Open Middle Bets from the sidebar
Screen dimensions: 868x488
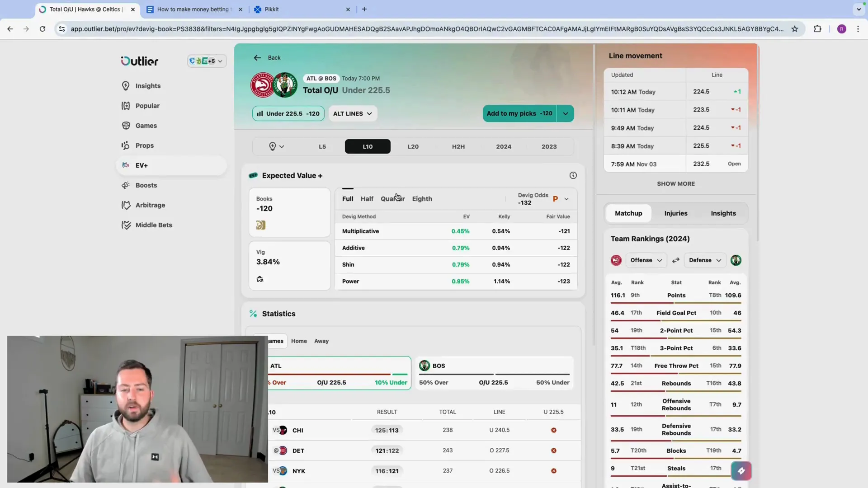coord(147,225)
